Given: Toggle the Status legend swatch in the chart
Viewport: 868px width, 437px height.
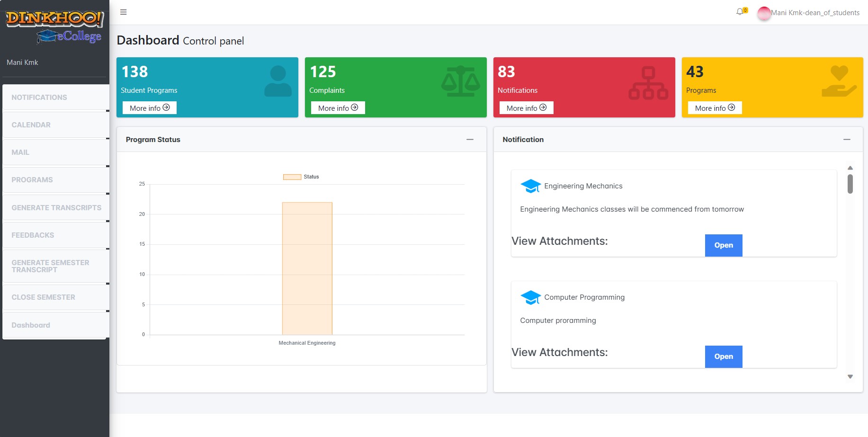Looking at the screenshot, I should [292, 177].
